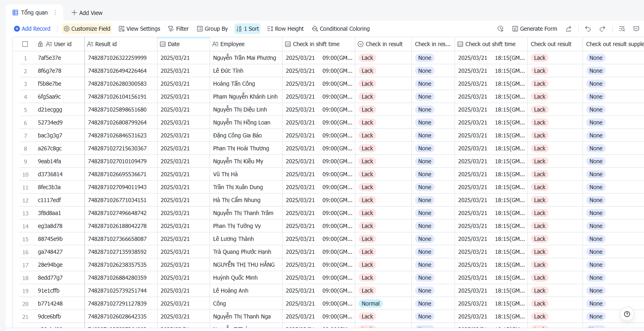Select employee cell Nguyễn Thị Diệu Linh
Image resolution: width=644 pixels, height=331 pixels.
(246, 110)
